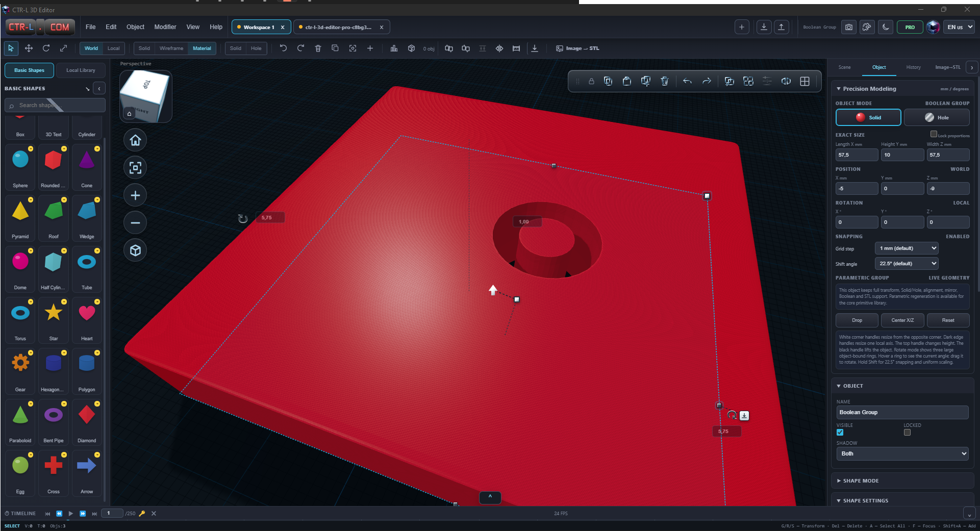
Task: Click the frame-selection icon below the home button
Action: click(135, 168)
